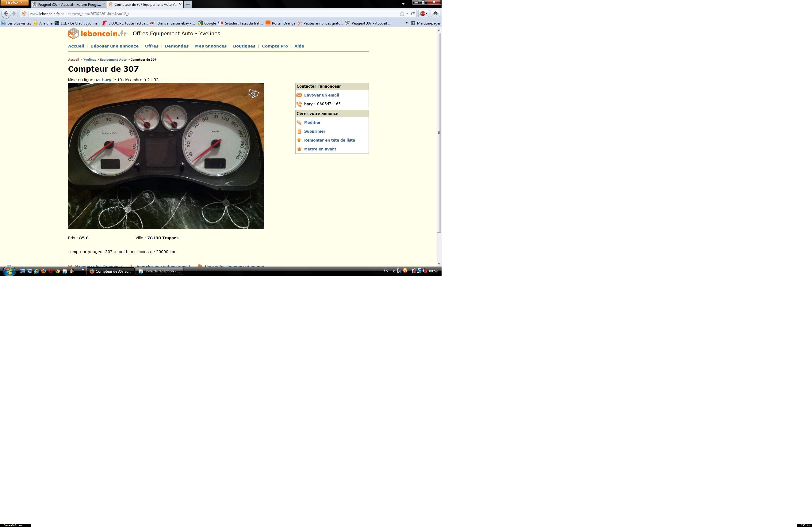Screen dimensions: 812x527
Task: Click the Adblock Plus icon
Action: [x=423, y=14]
